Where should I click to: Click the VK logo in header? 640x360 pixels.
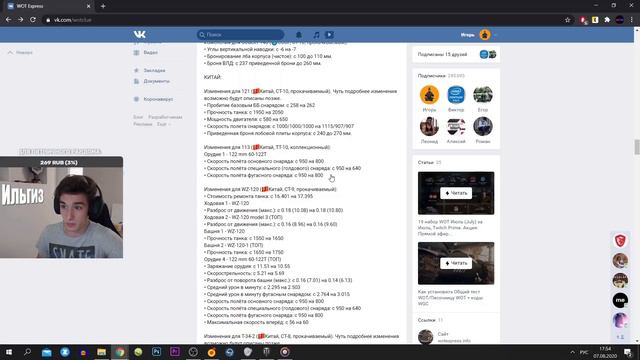[x=140, y=35]
